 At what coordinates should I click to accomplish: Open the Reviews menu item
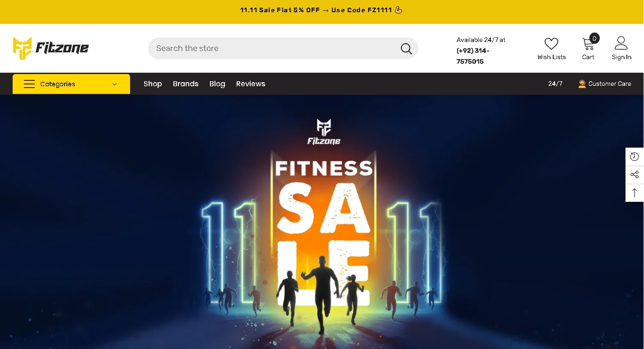(251, 84)
